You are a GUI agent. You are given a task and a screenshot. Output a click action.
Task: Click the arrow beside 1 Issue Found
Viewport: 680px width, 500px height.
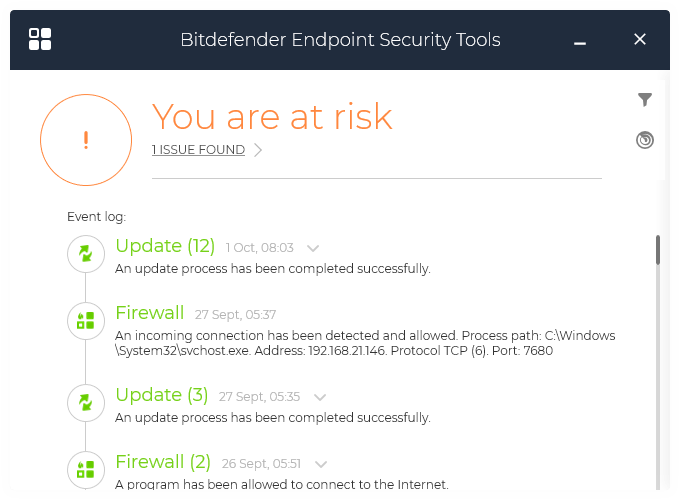tap(258, 150)
